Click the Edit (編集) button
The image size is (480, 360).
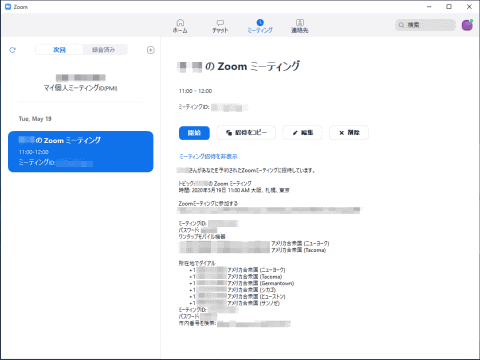pyautogui.click(x=303, y=133)
